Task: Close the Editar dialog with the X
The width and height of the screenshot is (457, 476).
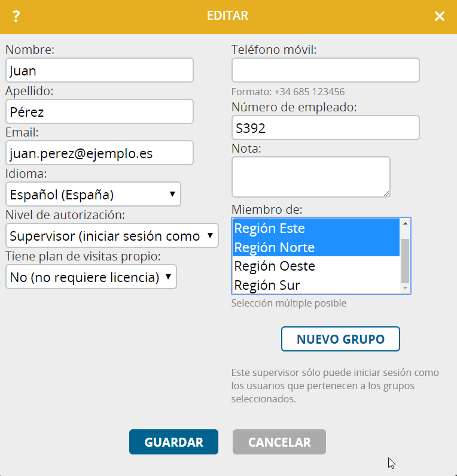Action: (440, 16)
